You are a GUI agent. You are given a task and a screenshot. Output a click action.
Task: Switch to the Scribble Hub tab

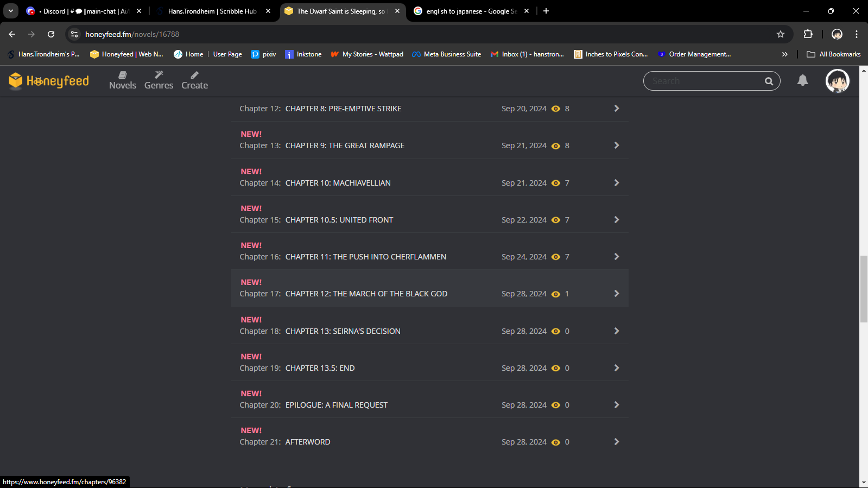(212, 11)
